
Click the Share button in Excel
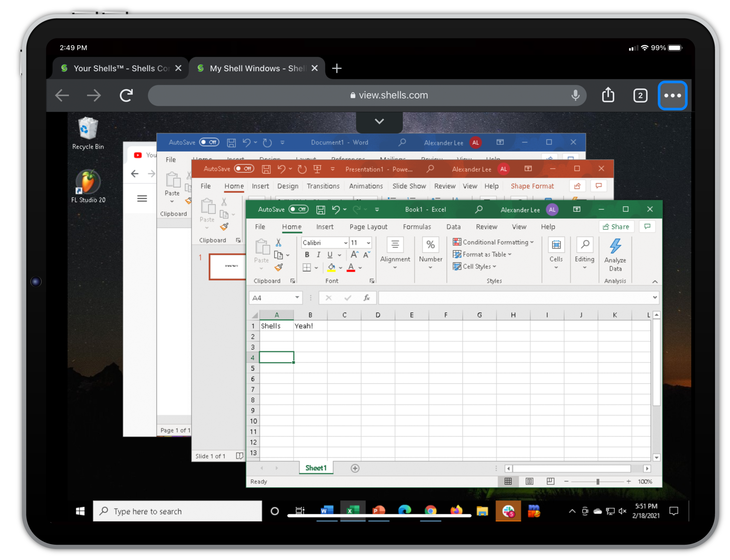[x=616, y=227]
